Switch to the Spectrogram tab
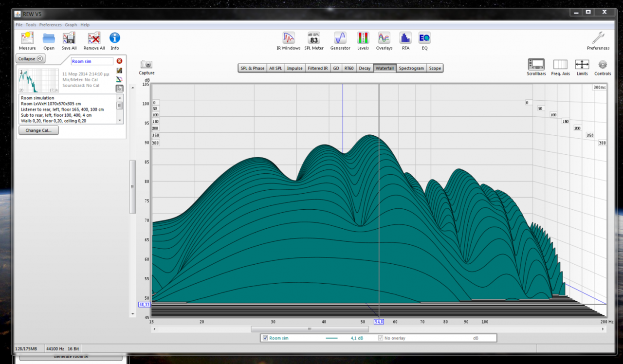 (411, 68)
